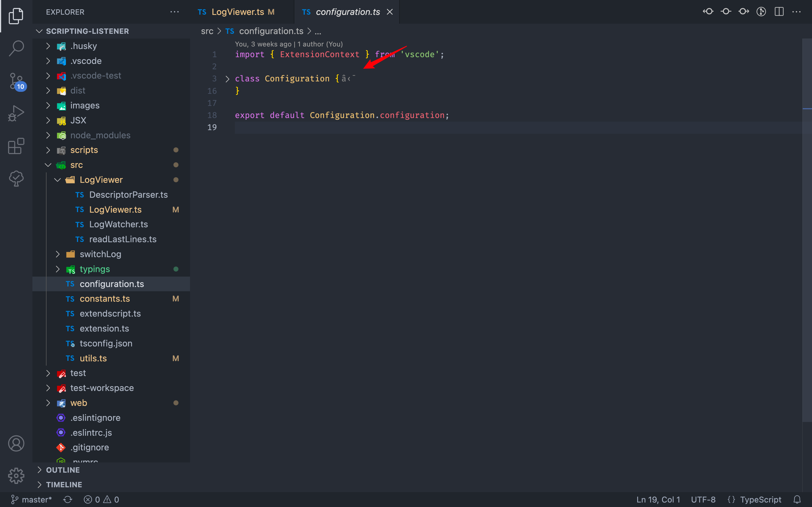Image resolution: width=812 pixels, height=507 pixels.
Task: Open the Run and Debug view
Action: [16, 113]
